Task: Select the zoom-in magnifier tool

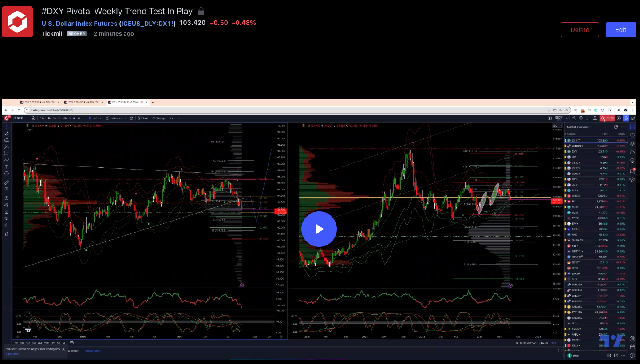Action: 6,189
